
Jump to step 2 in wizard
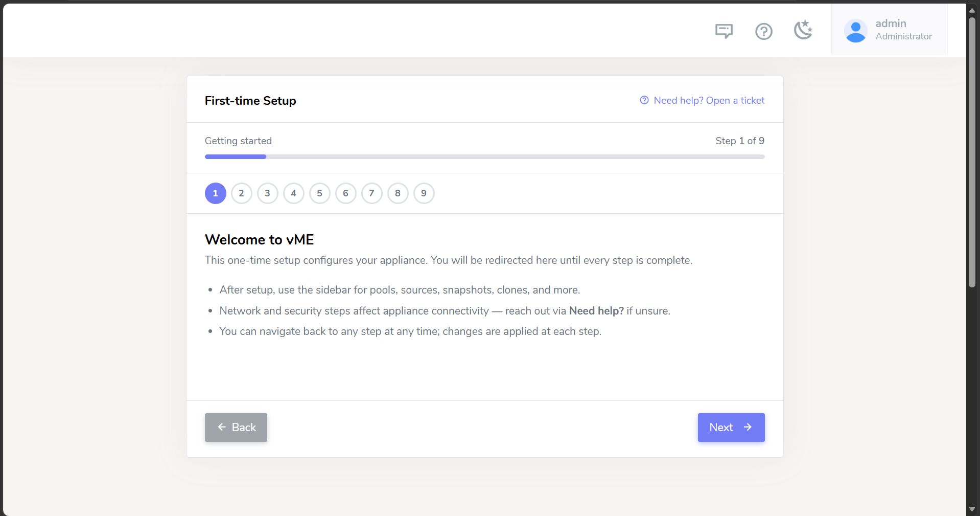(242, 193)
